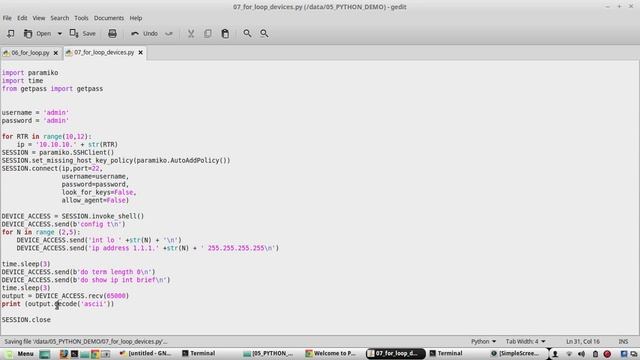Print the document using the printer icon
Screen dimensions: 640x360
(x=112, y=33)
